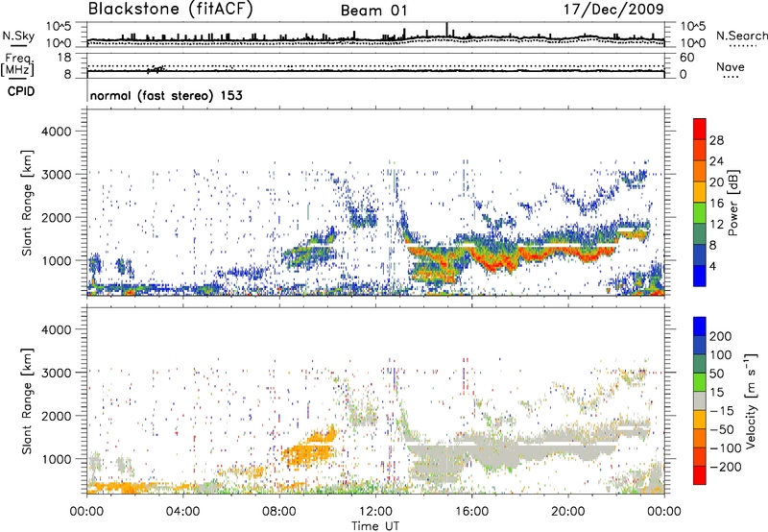The width and height of the screenshot is (768, 532).
Task: Click the '4000' tick on power panel axis
Action: [57, 132]
